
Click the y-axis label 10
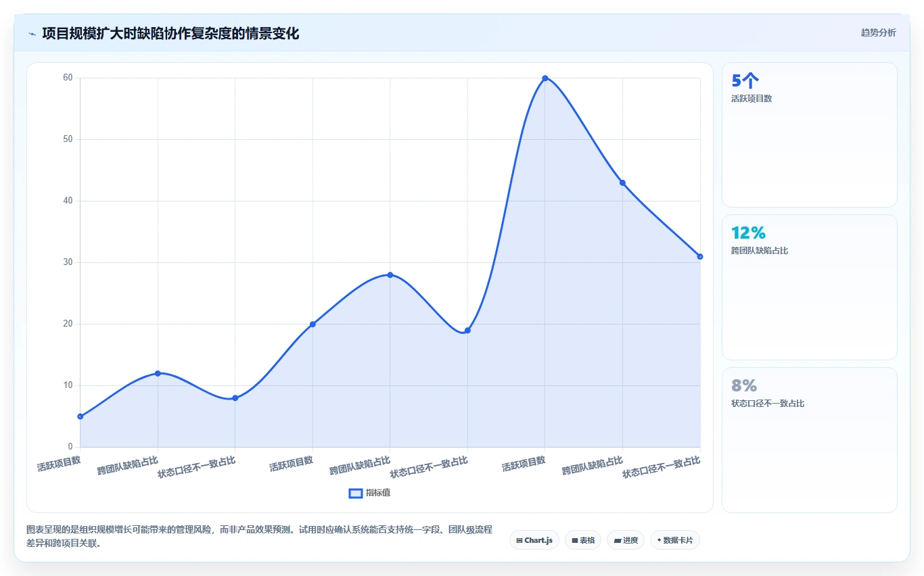(x=68, y=385)
